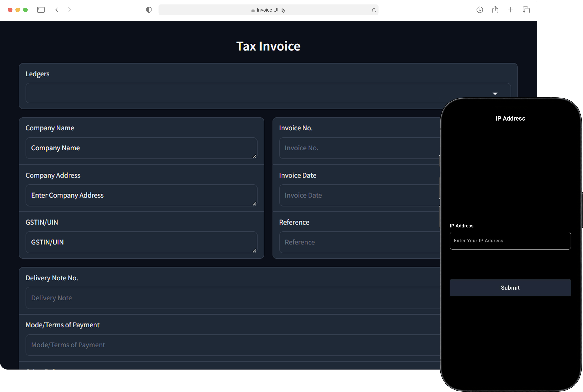Open the Share menu
The height and width of the screenshot is (392, 583).
(495, 10)
